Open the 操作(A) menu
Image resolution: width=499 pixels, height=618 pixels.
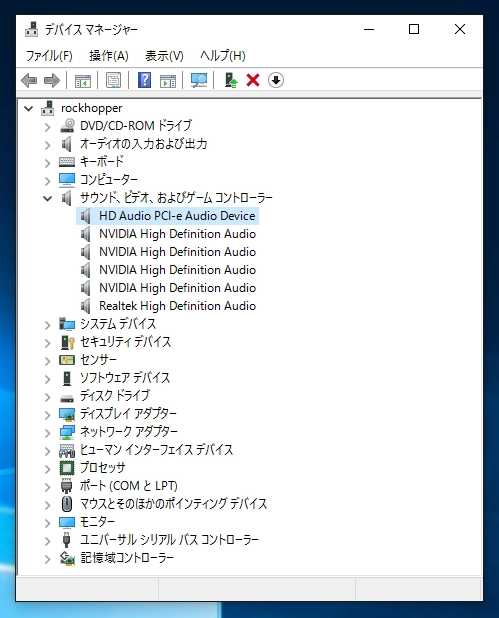(109, 56)
